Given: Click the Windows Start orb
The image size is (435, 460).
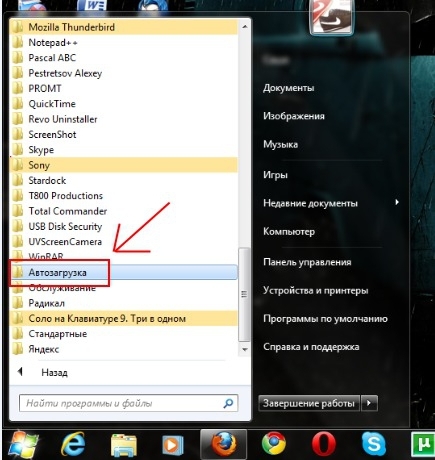Looking at the screenshot, I should pyautogui.click(x=23, y=445).
